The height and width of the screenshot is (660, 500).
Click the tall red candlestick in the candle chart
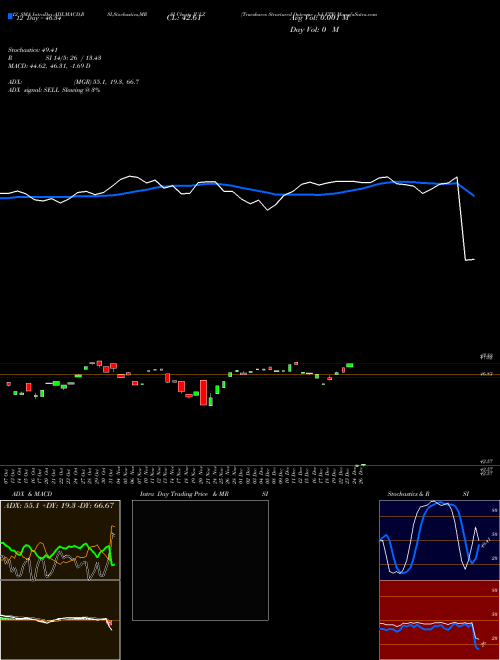pyautogui.click(x=203, y=393)
